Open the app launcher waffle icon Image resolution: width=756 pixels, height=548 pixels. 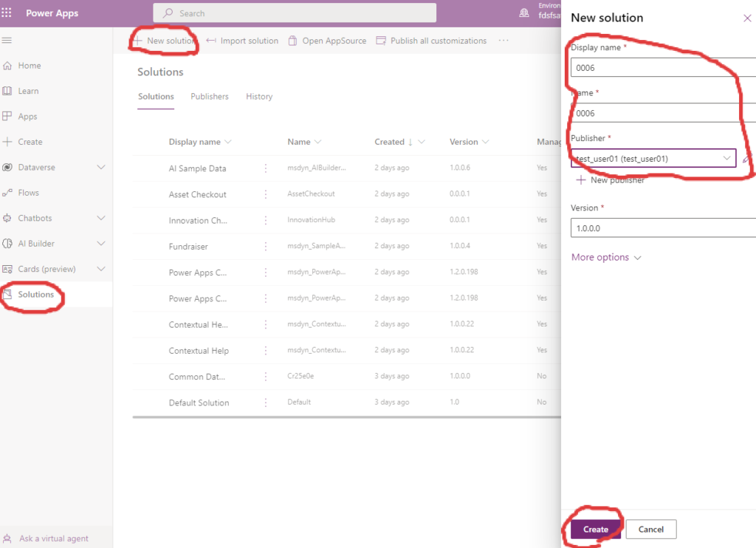[x=7, y=13]
